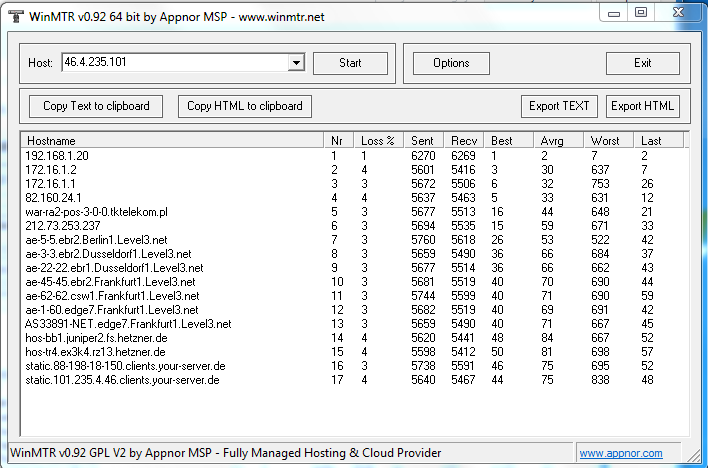Image resolution: width=708 pixels, height=468 pixels.
Task: Copy HTML to clipboard
Action: point(245,106)
